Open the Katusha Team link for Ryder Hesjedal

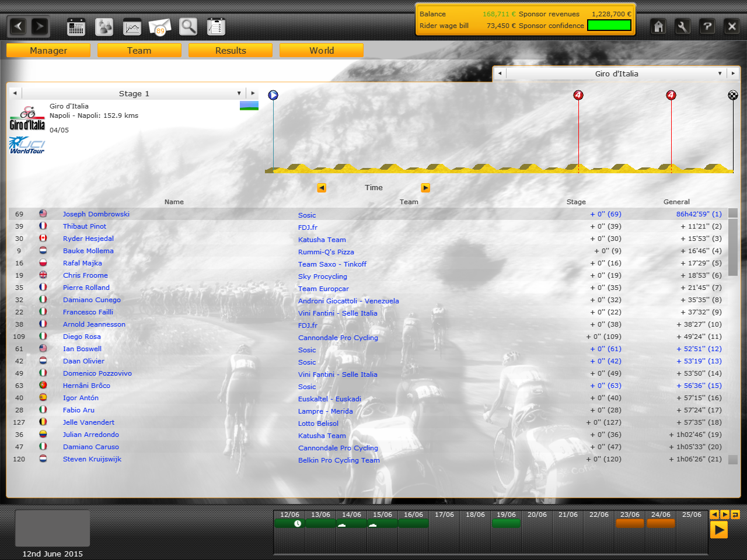pos(322,240)
